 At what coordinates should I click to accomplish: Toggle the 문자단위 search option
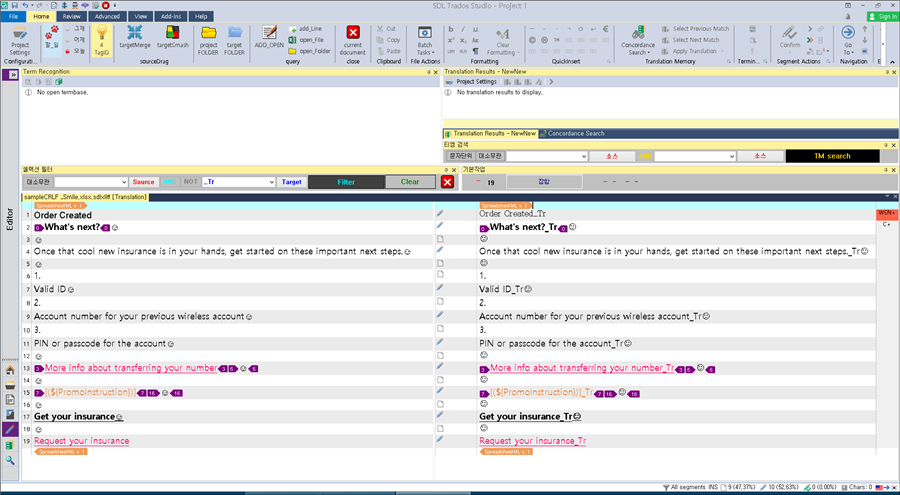(x=460, y=156)
